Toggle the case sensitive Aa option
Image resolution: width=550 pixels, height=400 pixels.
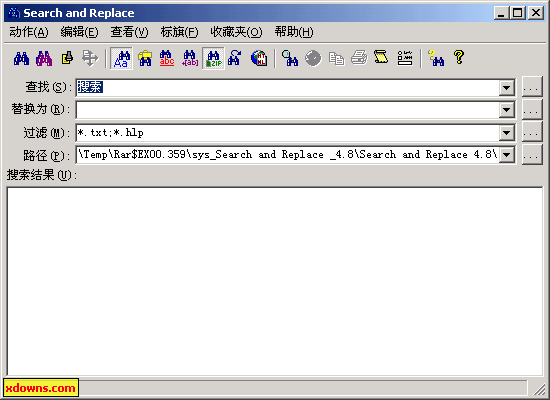pyautogui.click(x=121, y=58)
